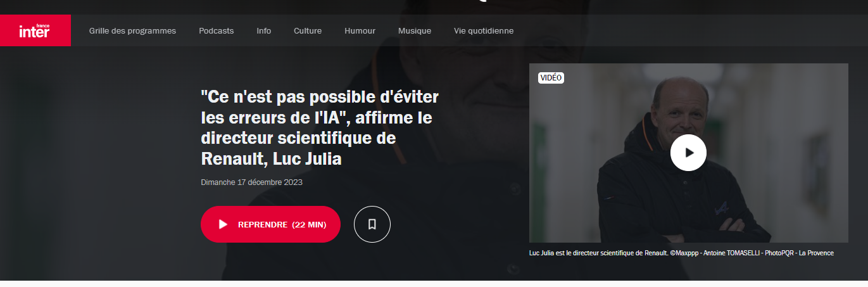Open the Info menu item
This screenshot has height=287, width=868.
click(264, 30)
